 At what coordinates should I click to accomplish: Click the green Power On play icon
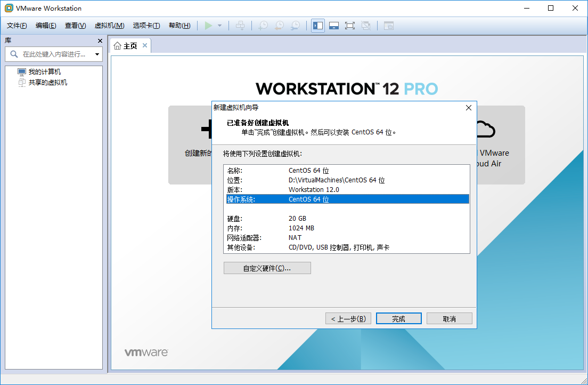(x=208, y=26)
